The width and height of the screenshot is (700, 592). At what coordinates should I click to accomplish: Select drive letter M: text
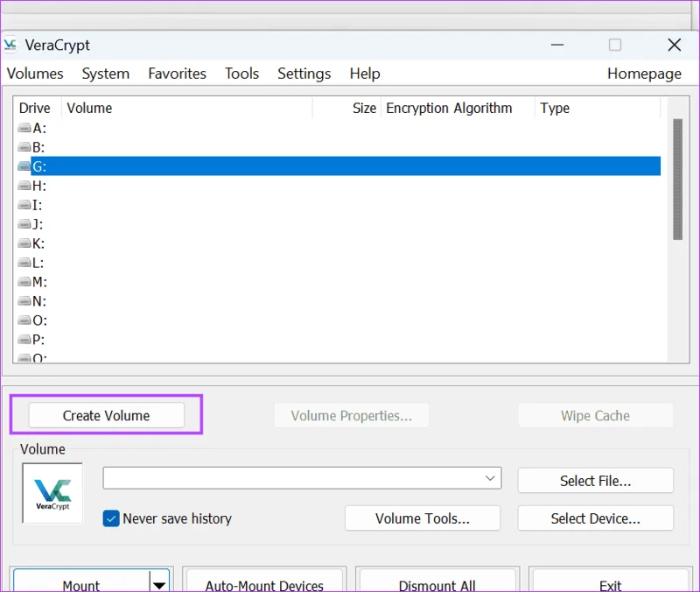point(39,282)
